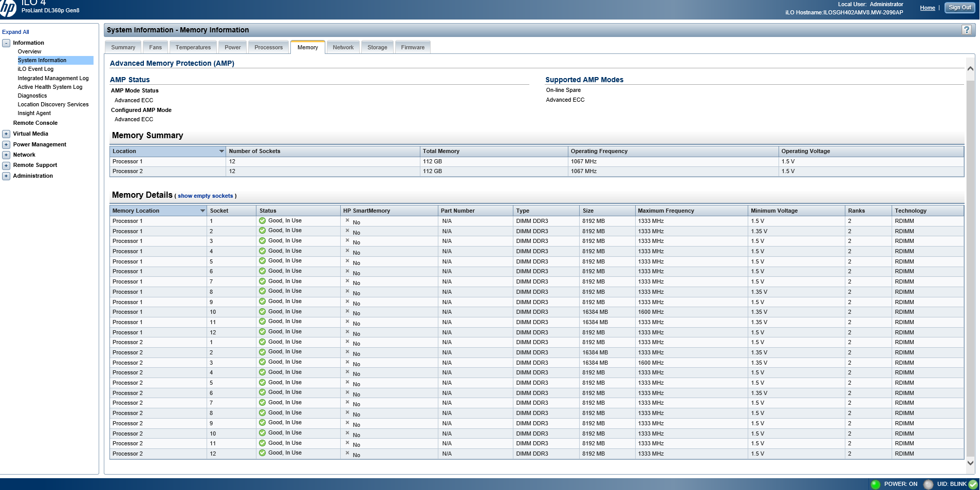Expand the Power Management tree node
The image size is (980, 490).
coord(6,145)
